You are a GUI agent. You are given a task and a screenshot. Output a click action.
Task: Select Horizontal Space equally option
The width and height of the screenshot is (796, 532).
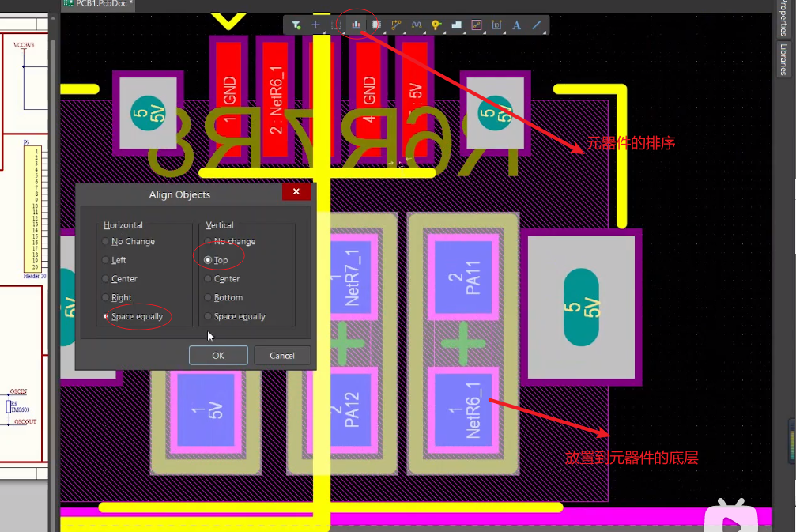pyautogui.click(x=133, y=316)
